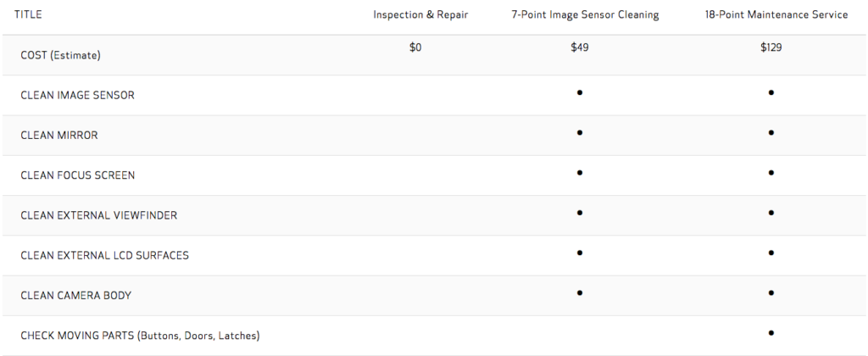Click the CLEAN IMAGE SENSOR row label
The width and height of the screenshot is (868, 356).
(x=77, y=95)
